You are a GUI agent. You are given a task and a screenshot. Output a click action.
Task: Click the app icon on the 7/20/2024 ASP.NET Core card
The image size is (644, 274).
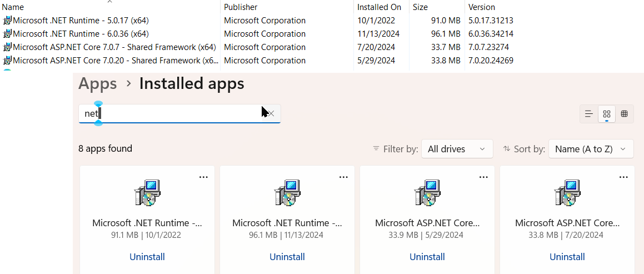pyautogui.click(x=567, y=193)
